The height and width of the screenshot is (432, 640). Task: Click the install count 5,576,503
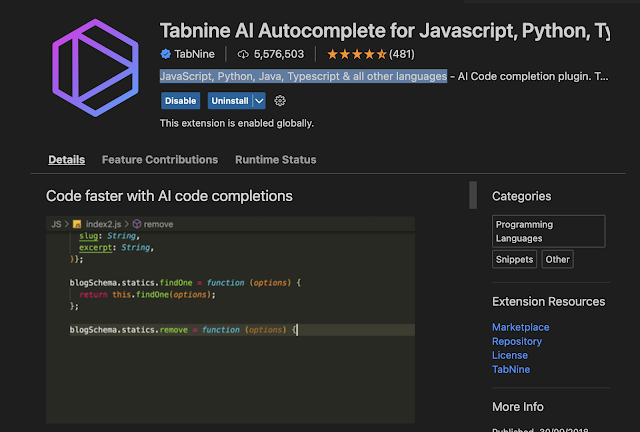pos(279,54)
